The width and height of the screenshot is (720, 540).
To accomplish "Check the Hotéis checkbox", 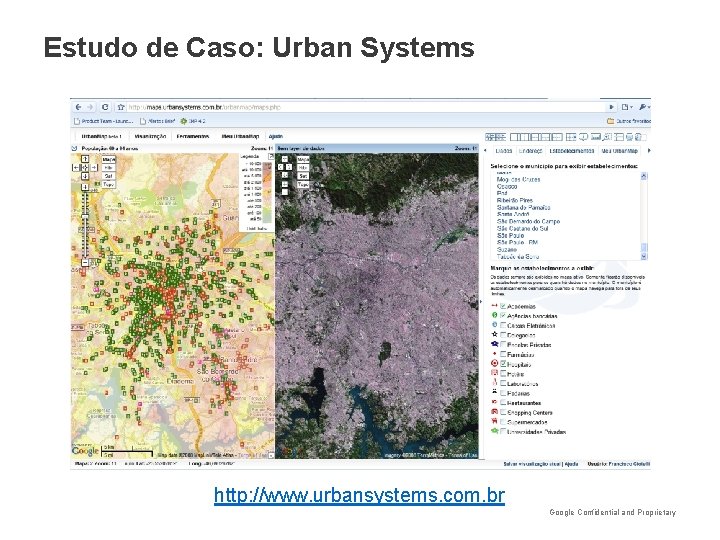I will point(503,373).
